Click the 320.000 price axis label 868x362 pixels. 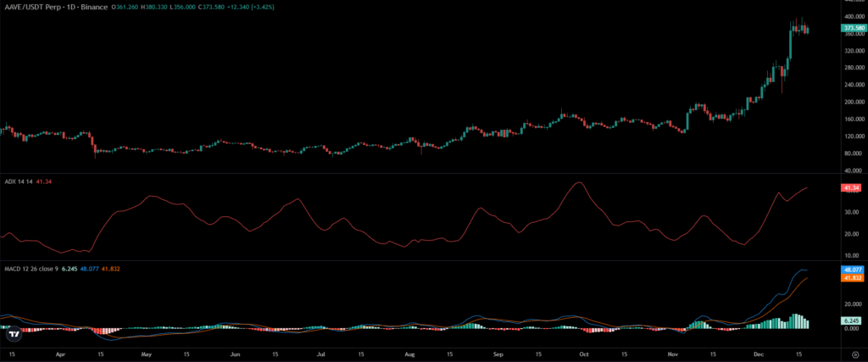[x=853, y=50]
